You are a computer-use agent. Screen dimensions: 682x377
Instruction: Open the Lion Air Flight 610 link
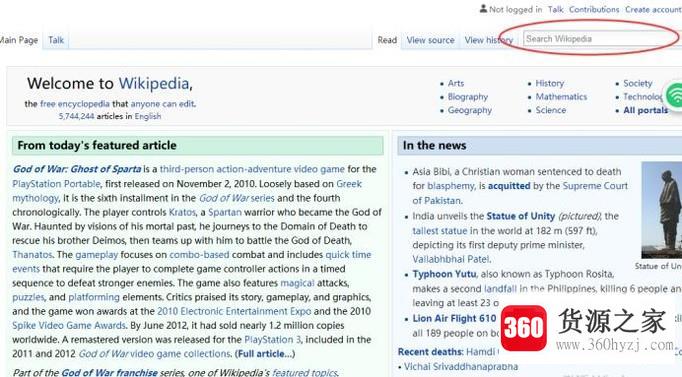tap(454, 319)
